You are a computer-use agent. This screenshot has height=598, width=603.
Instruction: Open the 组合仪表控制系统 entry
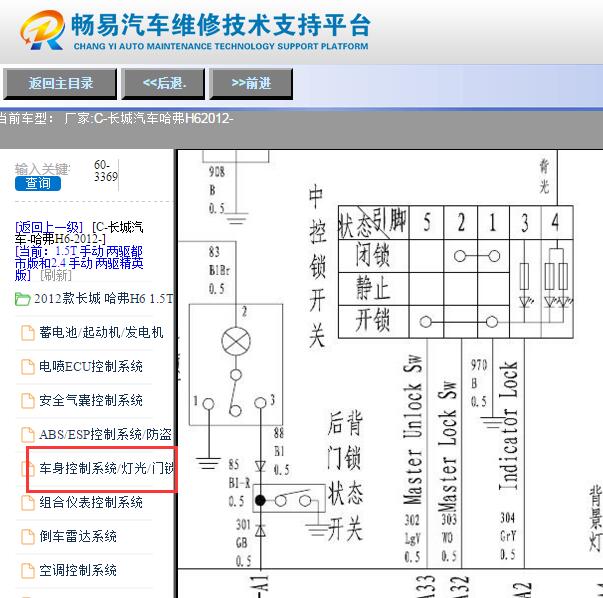pyautogui.click(x=91, y=502)
